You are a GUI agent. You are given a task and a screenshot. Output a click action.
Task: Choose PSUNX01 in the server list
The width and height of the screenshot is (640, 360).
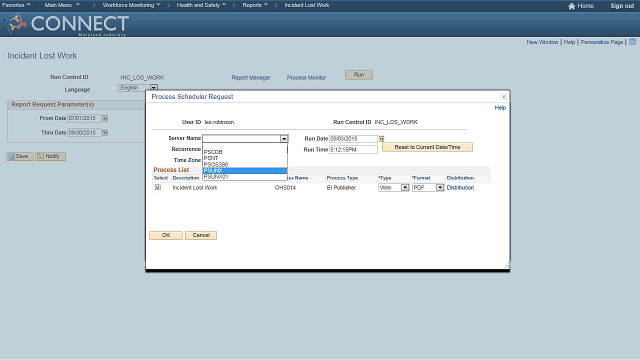[x=245, y=177]
